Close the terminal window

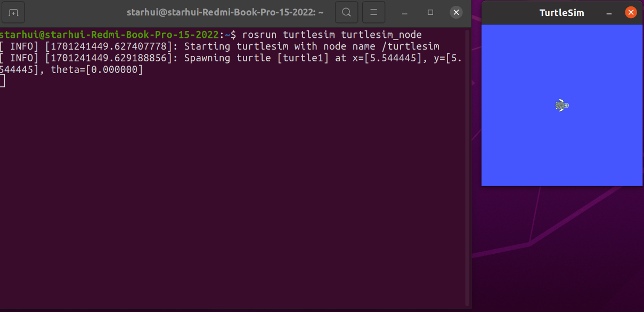coord(456,12)
